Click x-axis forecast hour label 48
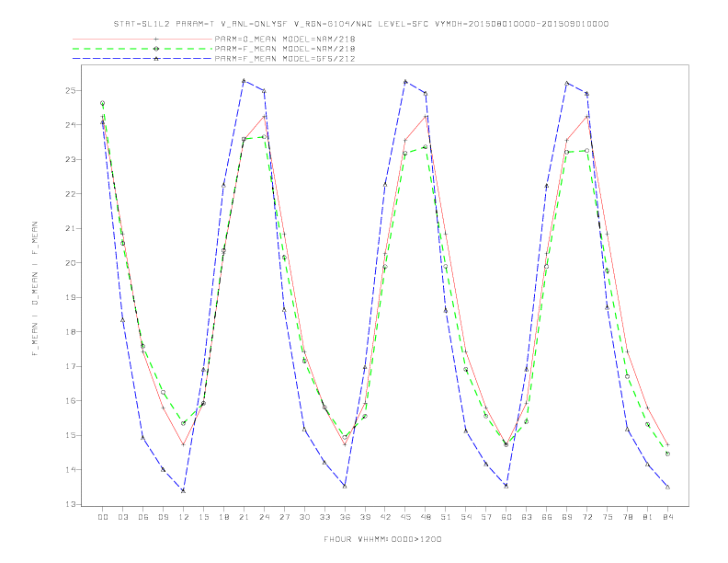Viewport: 728px width, 563px height. 426,517
